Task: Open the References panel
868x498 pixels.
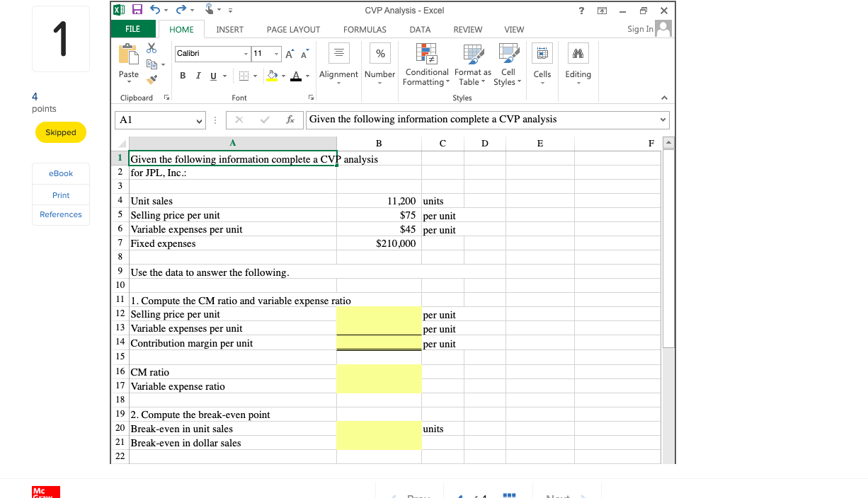Action: click(x=60, y=214)
